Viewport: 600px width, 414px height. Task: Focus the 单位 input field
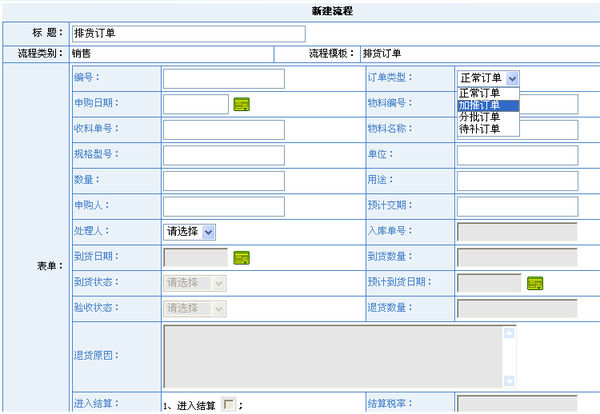click(x=517, y=155)
